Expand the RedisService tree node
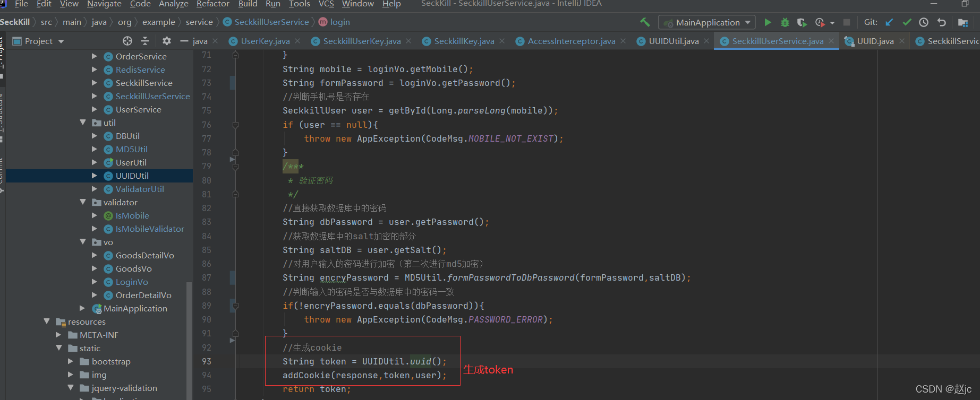 click(94, 69)
